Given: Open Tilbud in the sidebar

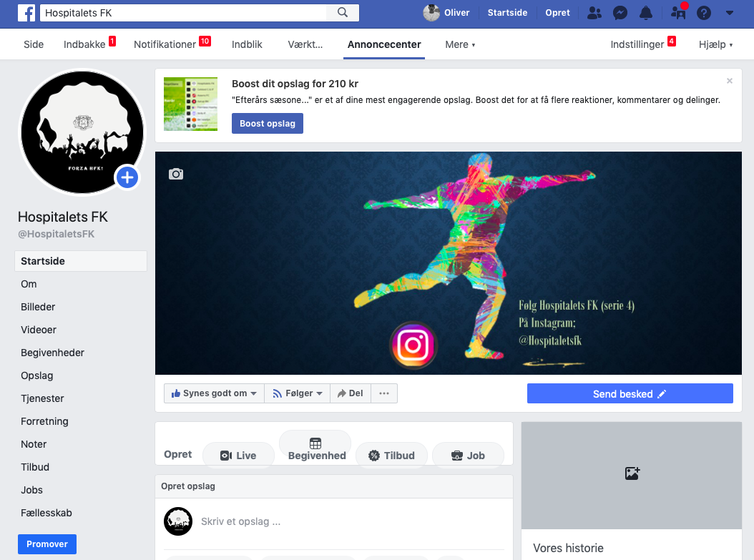Looking at the screenshot, I should point(35,467).
